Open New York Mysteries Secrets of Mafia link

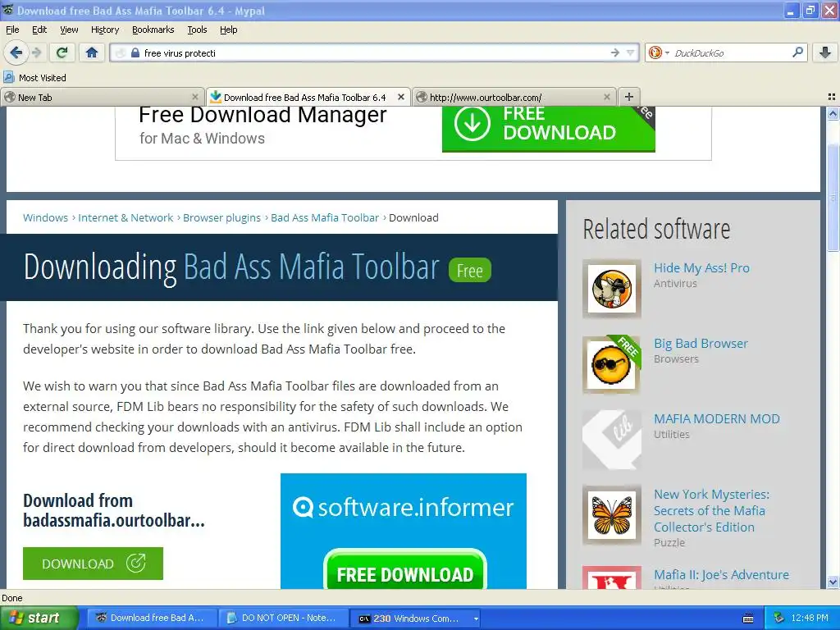pyautogui.click(x=711, y=510)
